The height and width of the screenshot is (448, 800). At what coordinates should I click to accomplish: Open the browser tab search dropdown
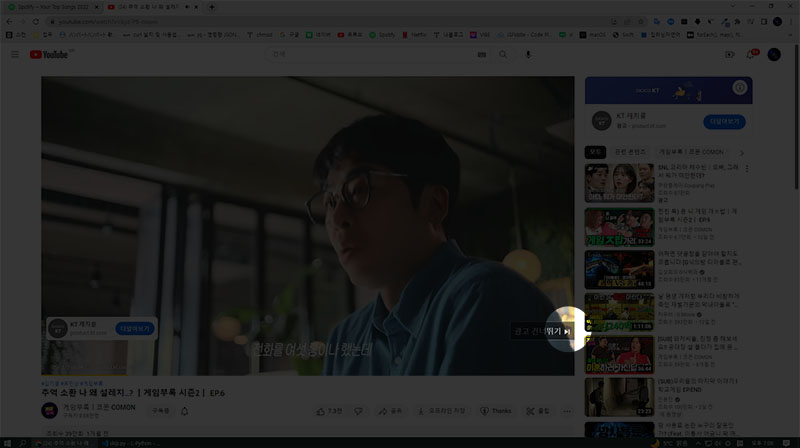[733, 7]
